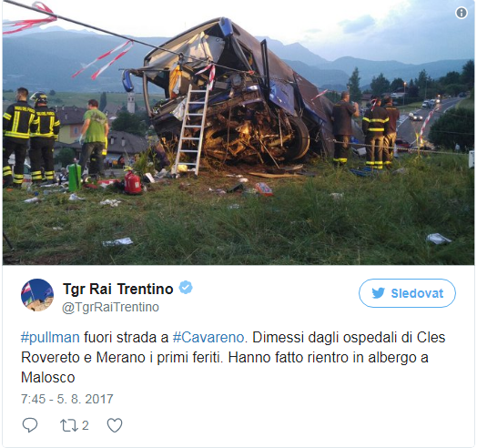The width and height of the screenshot is (477, 448).
Task: Open the #Cavareno hashtag
Action: [208, 338]
